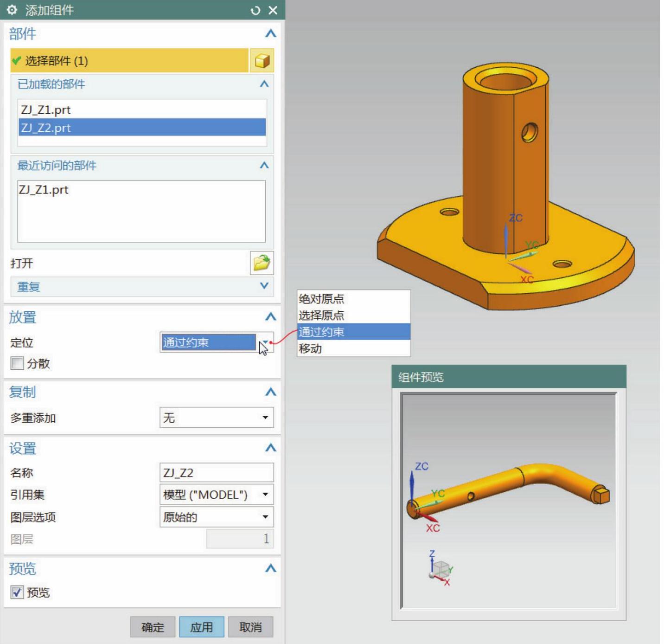Uncheck the 预览 checkbox

[17, 592]
